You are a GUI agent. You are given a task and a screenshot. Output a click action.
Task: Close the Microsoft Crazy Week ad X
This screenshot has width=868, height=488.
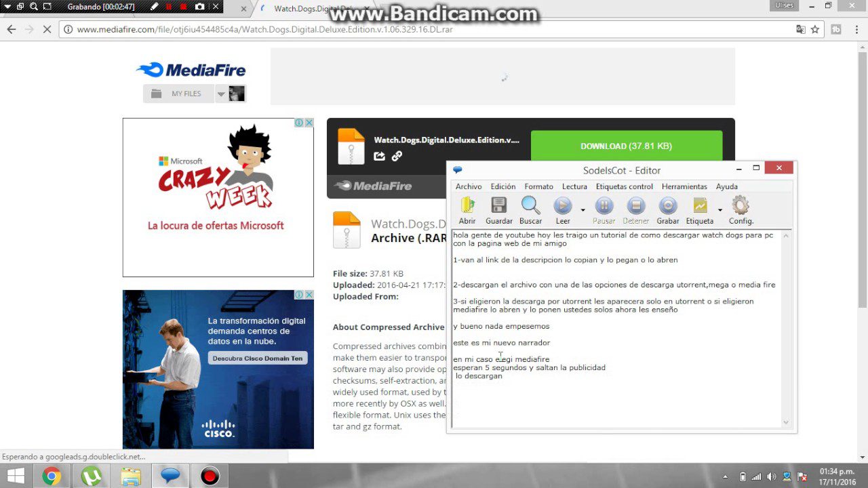[309, 123]
